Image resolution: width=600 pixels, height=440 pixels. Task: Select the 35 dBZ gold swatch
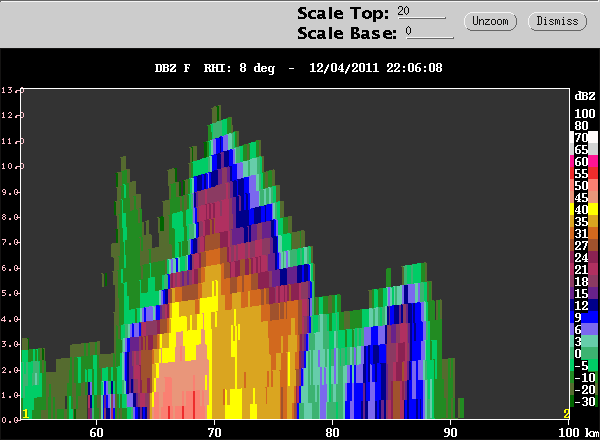[584, 221]
